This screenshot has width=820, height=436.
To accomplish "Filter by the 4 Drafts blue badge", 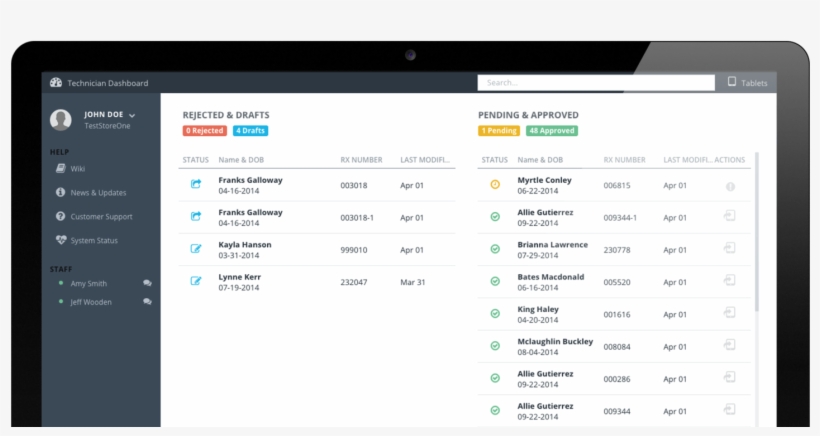I will 250,131.
